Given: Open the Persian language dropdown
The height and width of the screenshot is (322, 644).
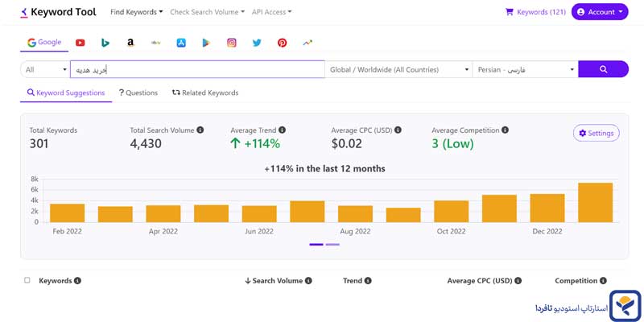Looking at the screenshot, I should point(525,70).
